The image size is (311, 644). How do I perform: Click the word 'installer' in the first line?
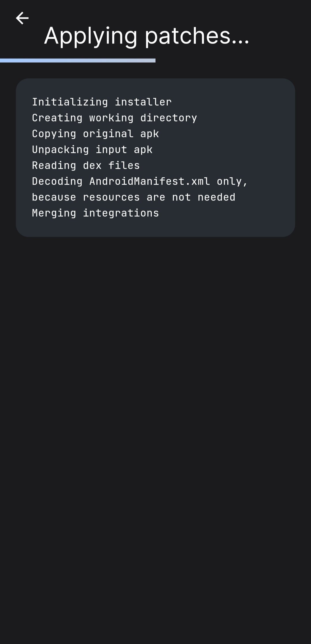[143, 102]
